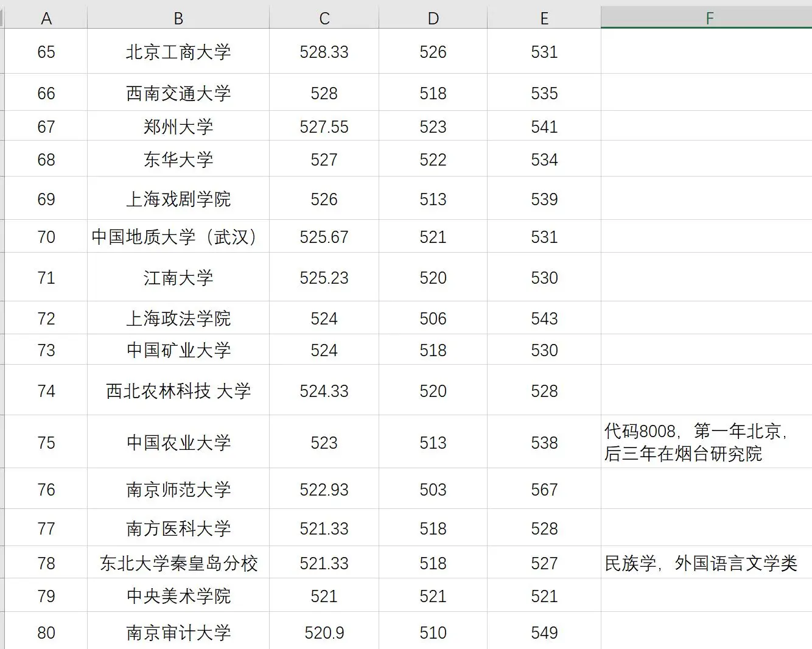
Task: Select the cell containing 东北大学秦皇岛分校
Action: (177, 563)
